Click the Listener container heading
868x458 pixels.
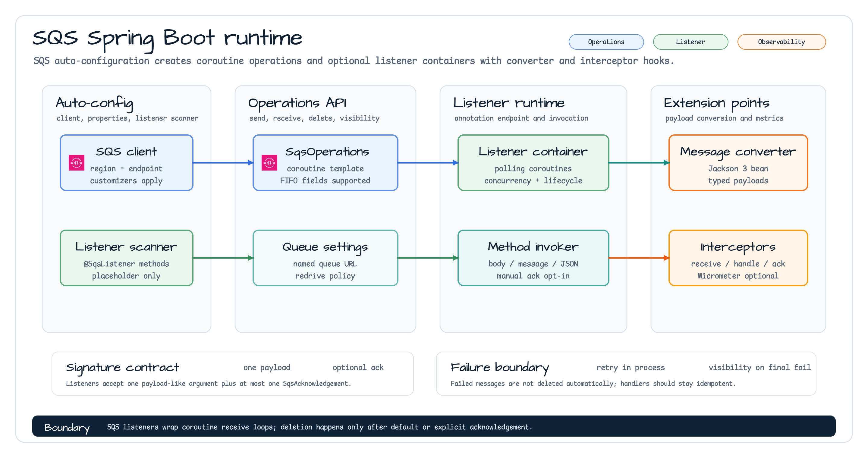[x=533, y=152]
